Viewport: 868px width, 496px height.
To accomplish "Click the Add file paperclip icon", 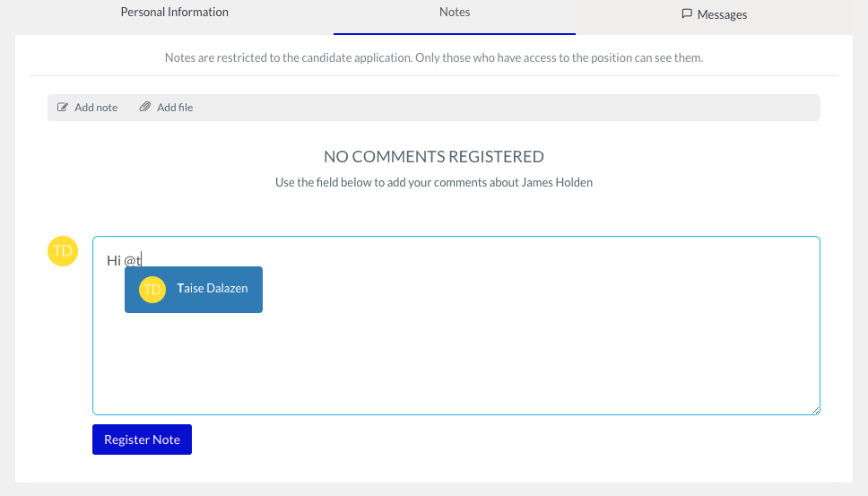I will 144,106.
